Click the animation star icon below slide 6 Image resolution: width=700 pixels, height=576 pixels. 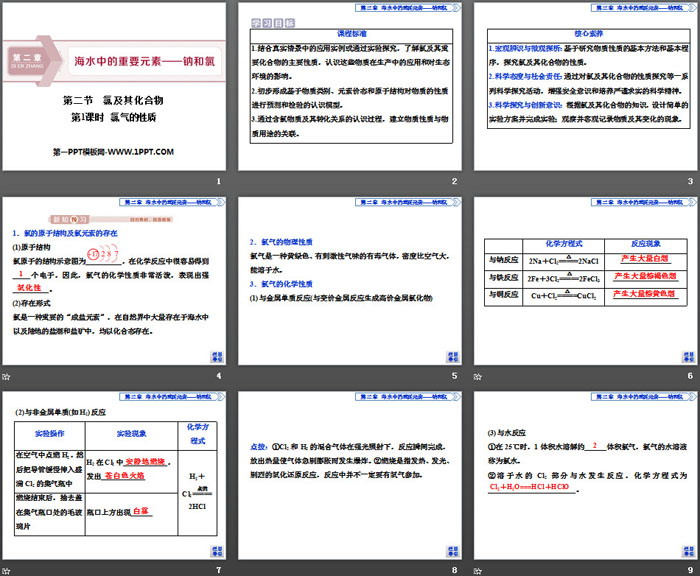(478, 376)
